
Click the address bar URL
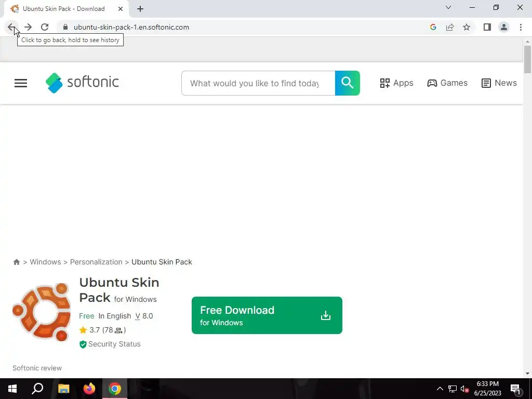[x=131, y=27]
